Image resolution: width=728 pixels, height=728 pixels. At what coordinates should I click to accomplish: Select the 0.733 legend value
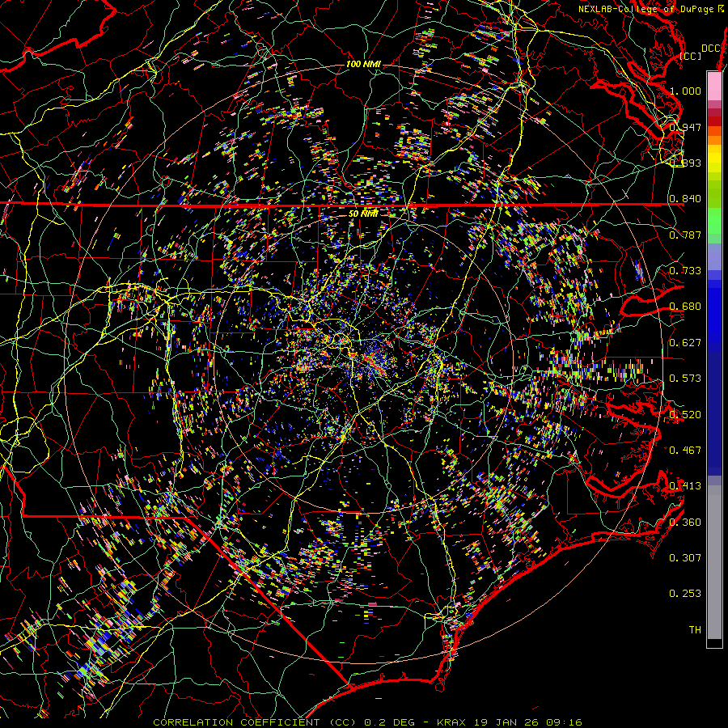[685, 271]
